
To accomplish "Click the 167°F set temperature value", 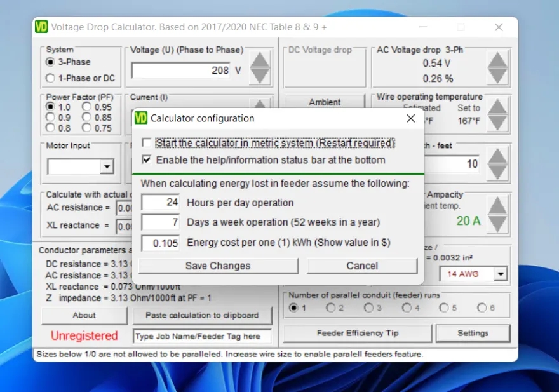I will [469, 121].
